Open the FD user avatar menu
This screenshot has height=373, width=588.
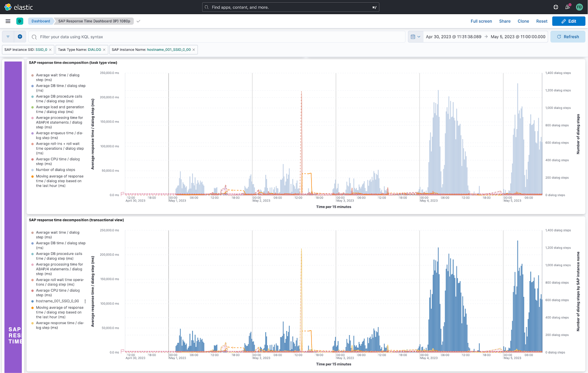coord(579,7)
